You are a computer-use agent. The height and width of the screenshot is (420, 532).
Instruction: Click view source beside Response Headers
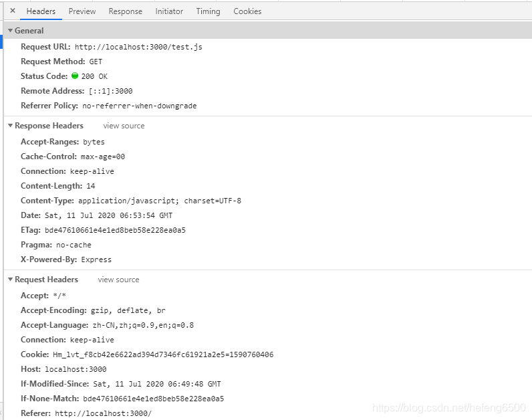124,126
